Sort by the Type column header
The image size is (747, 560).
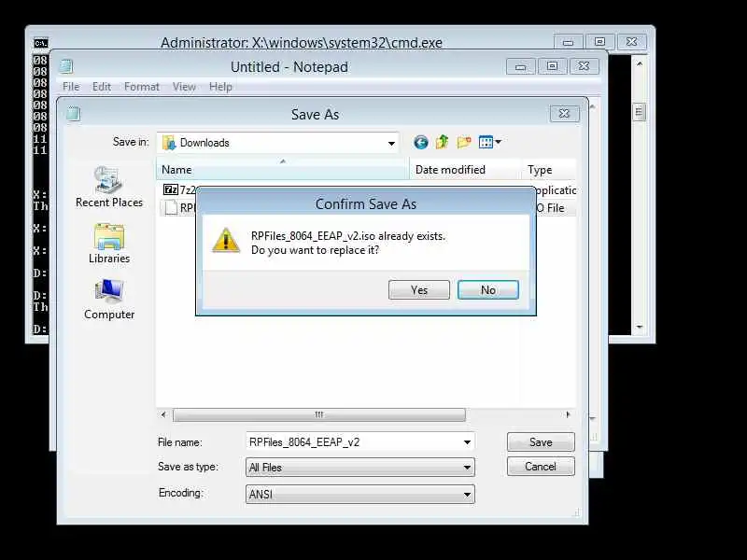click(x=549, y=170)
